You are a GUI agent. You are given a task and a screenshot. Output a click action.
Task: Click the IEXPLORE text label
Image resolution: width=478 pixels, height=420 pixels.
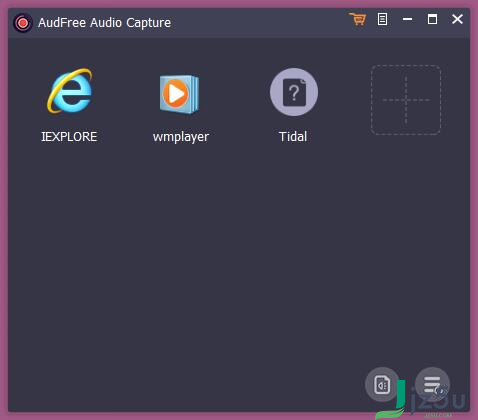69,137
